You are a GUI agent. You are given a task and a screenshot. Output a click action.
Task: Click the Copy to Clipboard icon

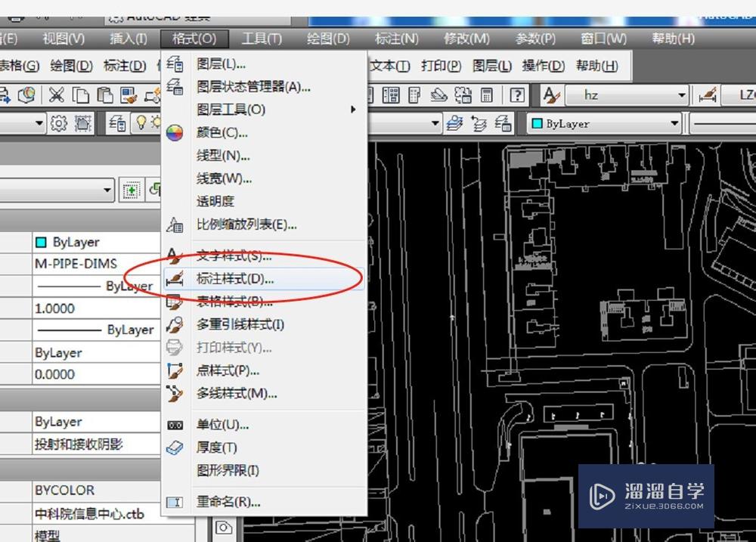tap(79, 94)
